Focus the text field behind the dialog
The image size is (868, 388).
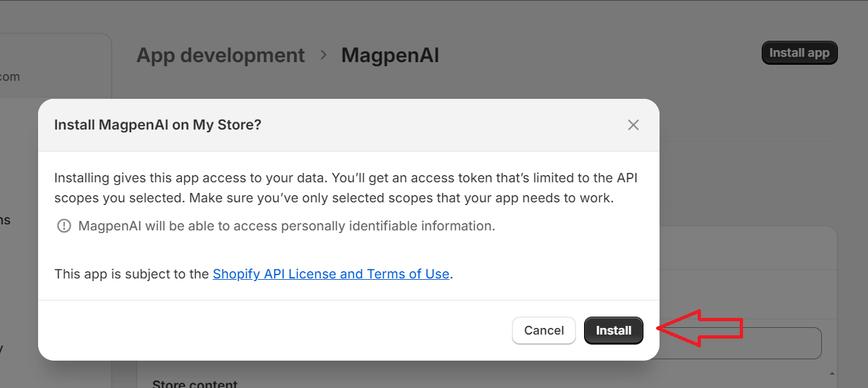(740, 343)
